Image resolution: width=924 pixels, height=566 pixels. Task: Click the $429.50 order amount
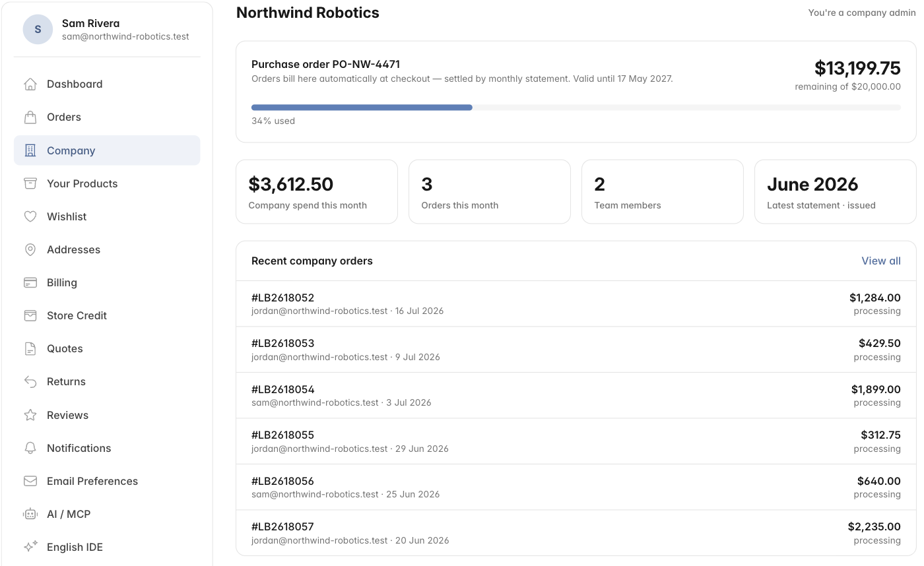point(879,343)
